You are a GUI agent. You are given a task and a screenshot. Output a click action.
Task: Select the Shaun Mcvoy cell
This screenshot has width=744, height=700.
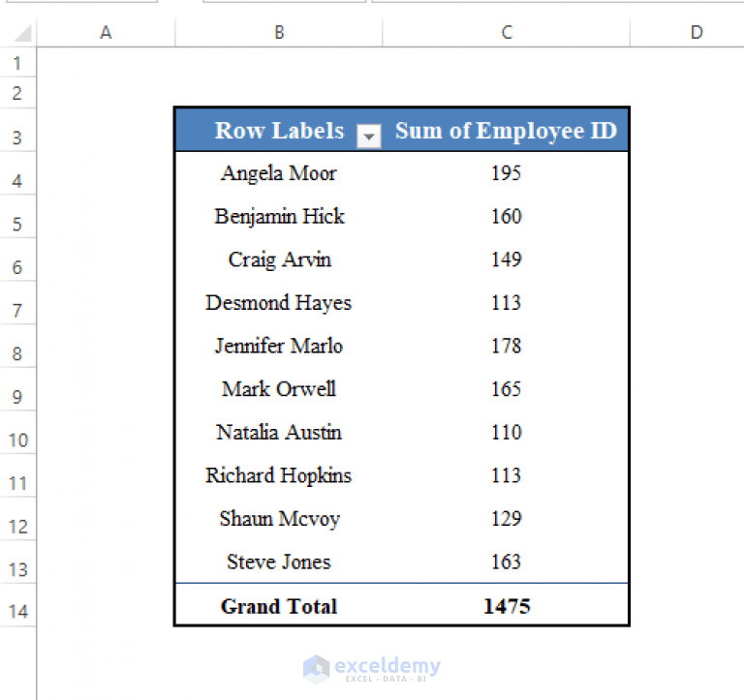(x=279, y=518)
